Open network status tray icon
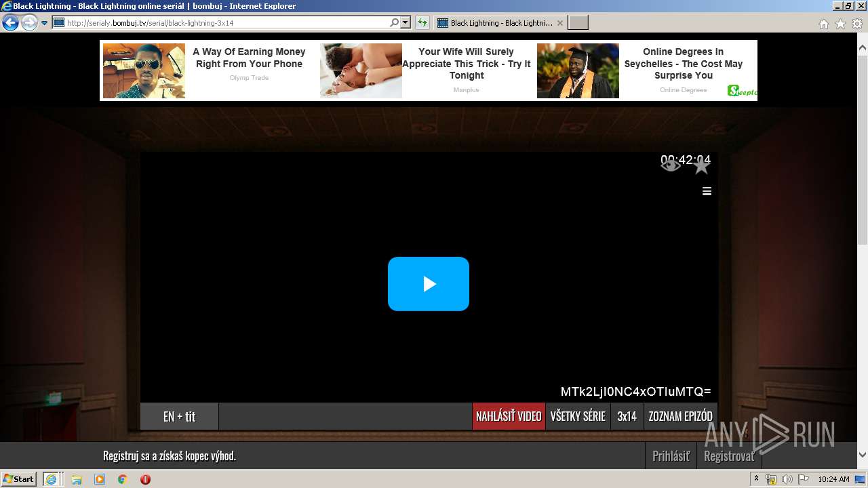This screenshot has width=868, height=488. pos(771,479)
